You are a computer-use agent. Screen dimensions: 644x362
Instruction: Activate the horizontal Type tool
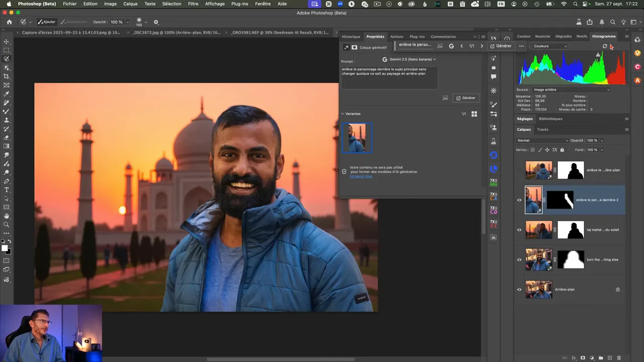7,190
